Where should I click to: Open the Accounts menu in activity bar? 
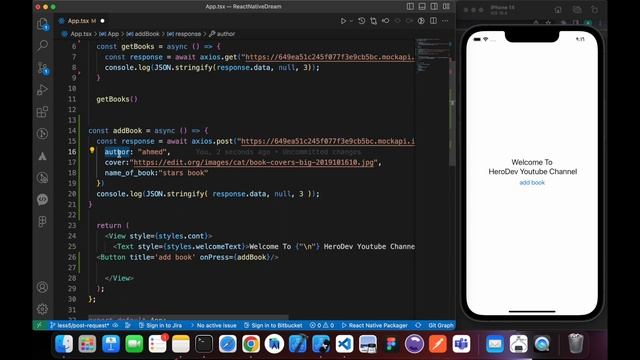coord(42,287)
